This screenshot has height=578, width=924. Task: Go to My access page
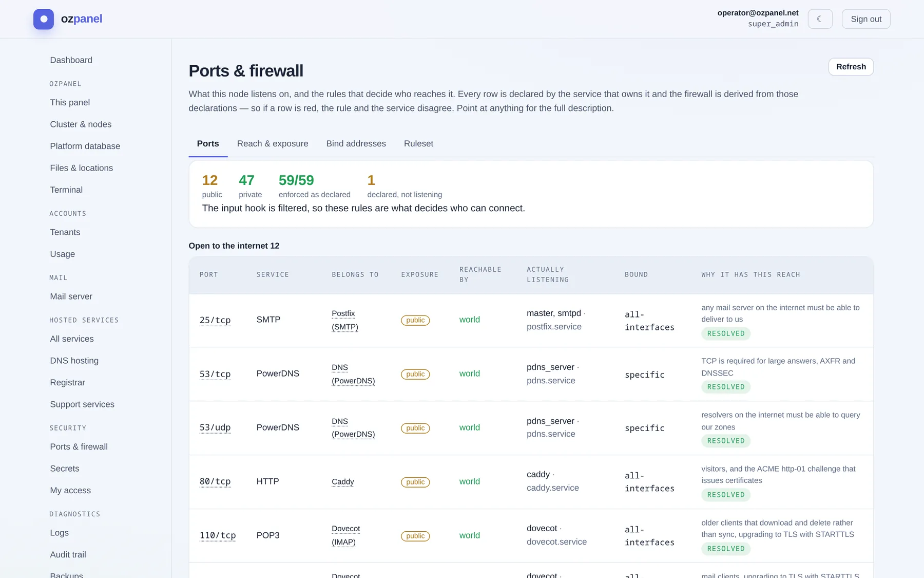click(70, 490)
